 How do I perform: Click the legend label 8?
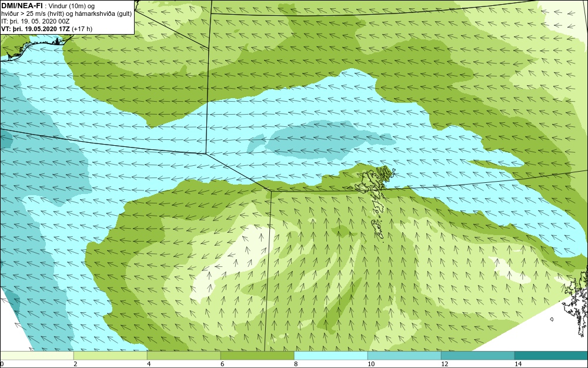296,364
